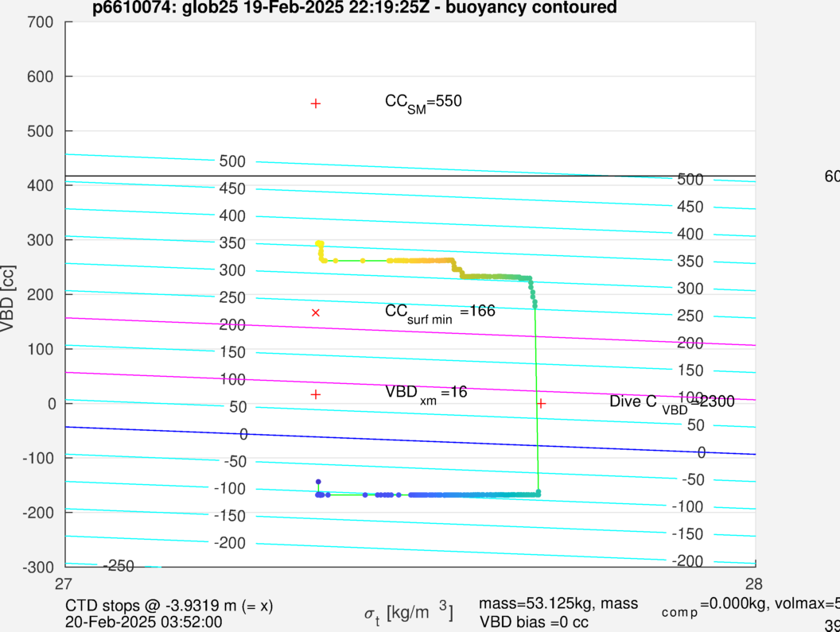Image resolution: width=840 pixels, height=632 pixels.
Task: Click the sigma_t [kg/m3] x-axis label
Action: (x=409, y=612)
